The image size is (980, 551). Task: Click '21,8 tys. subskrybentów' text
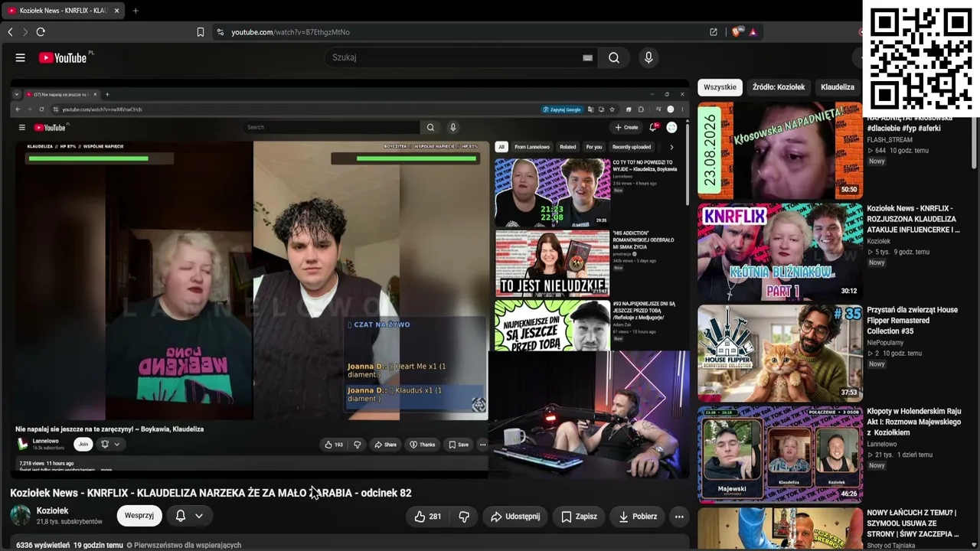(x=70, y=522)
